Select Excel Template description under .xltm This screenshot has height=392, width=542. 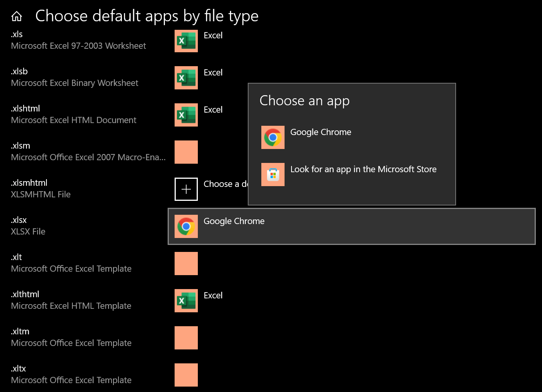coord(71,343)
